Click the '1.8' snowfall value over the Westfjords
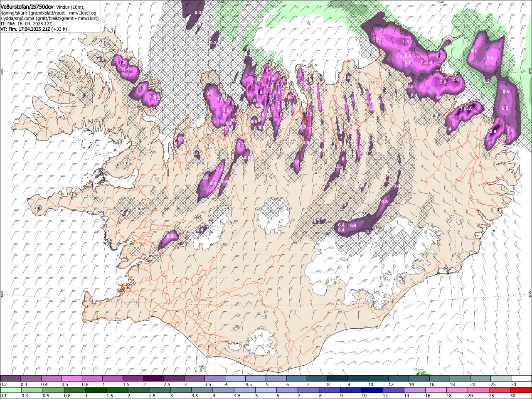The height and width of the screenshot is (399, 532). (x=141, y=88)
